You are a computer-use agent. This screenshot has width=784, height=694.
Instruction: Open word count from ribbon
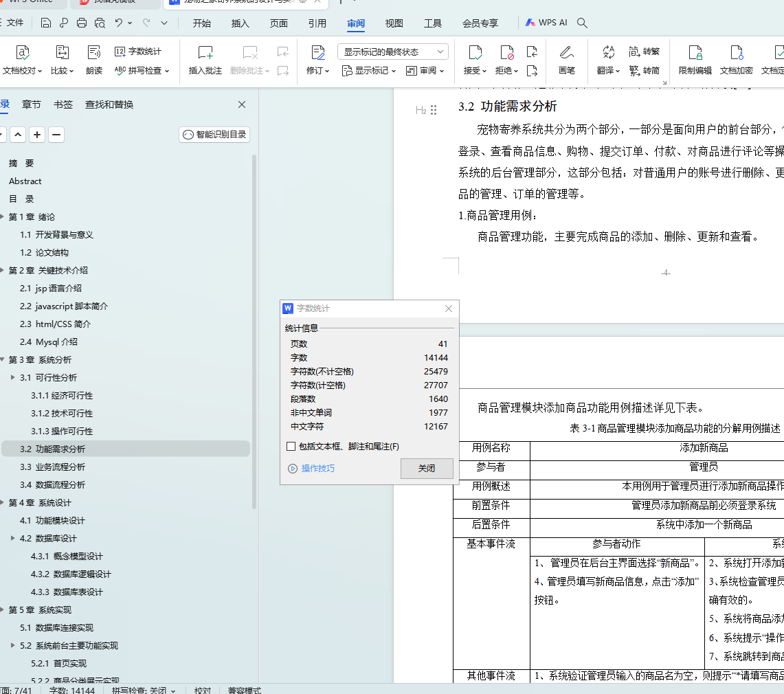(x=138, y=52)
